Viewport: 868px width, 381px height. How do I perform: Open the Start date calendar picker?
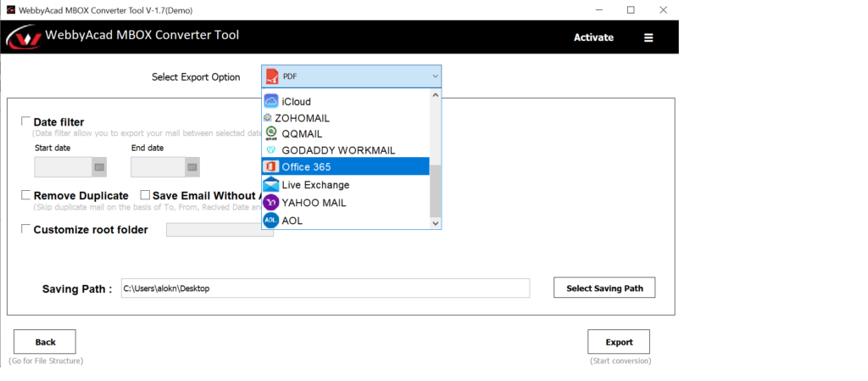[x=98, y=167]
